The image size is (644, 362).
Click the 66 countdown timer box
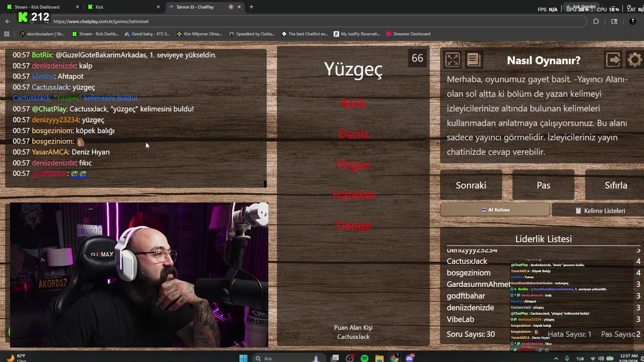(x=418, y=58)
